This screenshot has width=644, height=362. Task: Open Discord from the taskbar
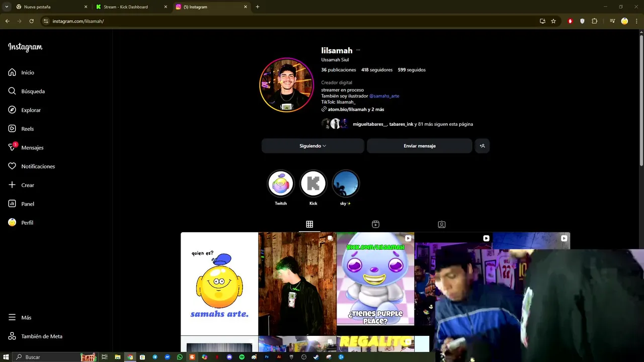[229, 357]
